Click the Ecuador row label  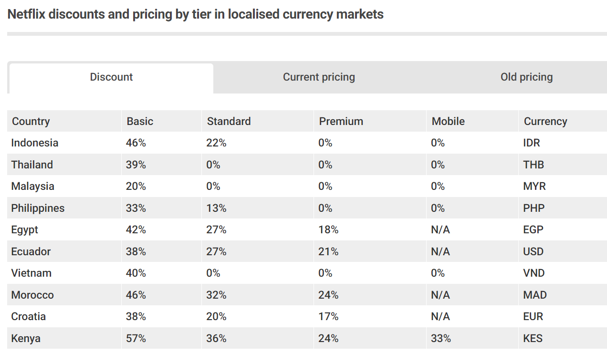point(31,251)
